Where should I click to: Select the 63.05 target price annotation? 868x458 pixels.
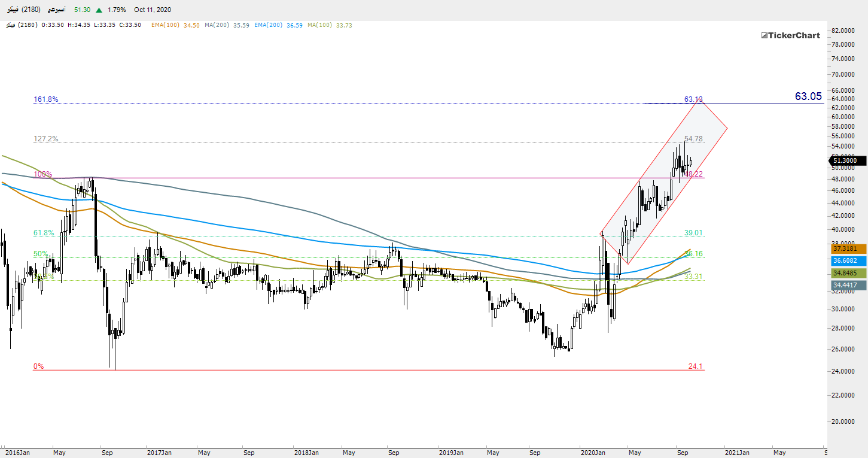[x=808, y=96]
